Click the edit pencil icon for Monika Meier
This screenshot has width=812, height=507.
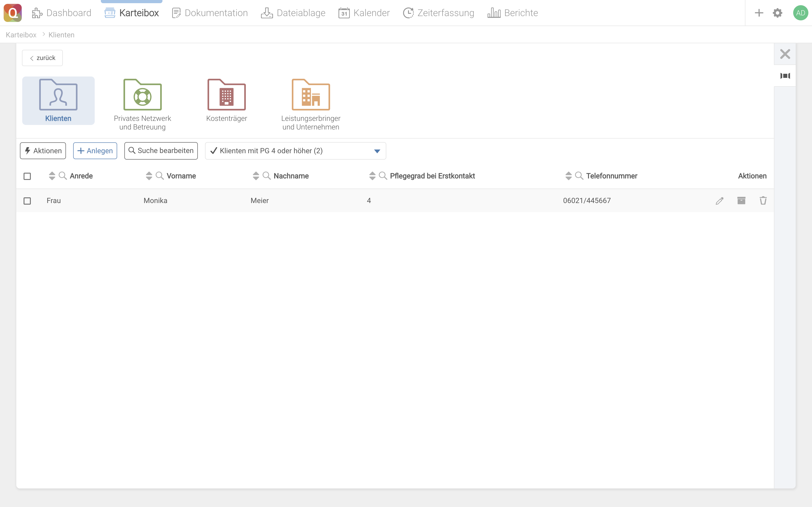coord(719,201)
